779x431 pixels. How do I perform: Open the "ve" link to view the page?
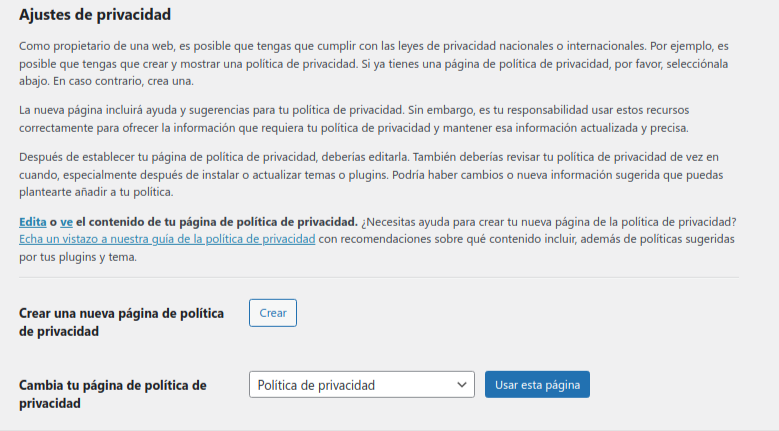66,221
